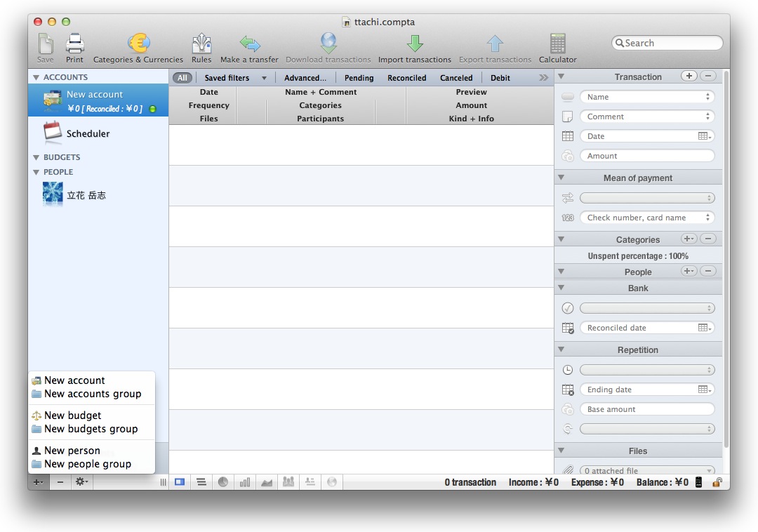The height and width of the screenshot is (532, 758).
Task: Collapse the ACCOUNTS section in sidebar
Action: (x=36, y=77)
